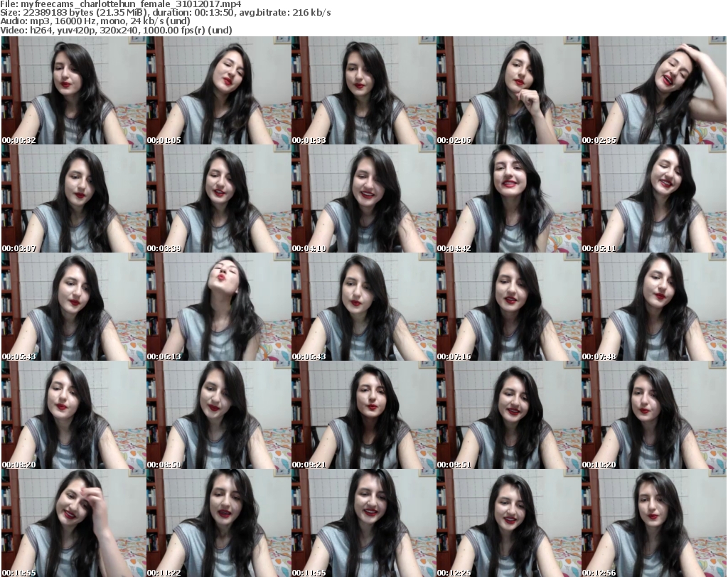728x577 pixels.
Task: Select the frame at timestamp 00:01:33
Action: click(x=363, y=90)
